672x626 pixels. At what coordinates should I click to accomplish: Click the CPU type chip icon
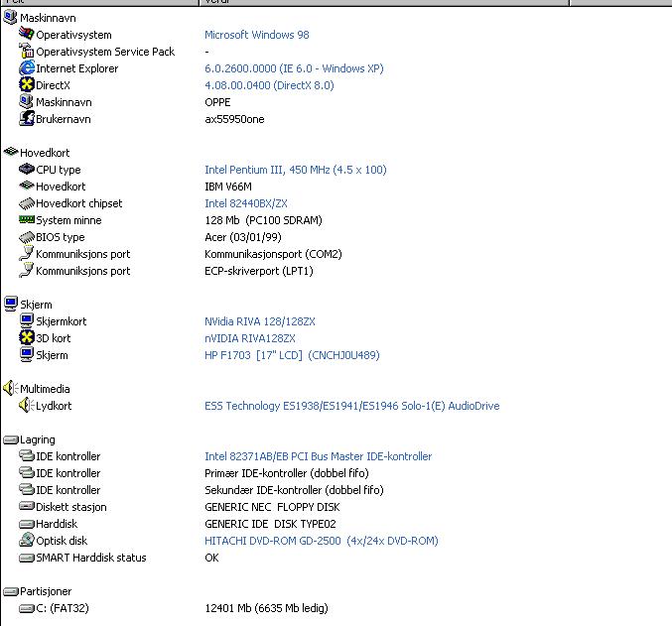coord(26,170)
